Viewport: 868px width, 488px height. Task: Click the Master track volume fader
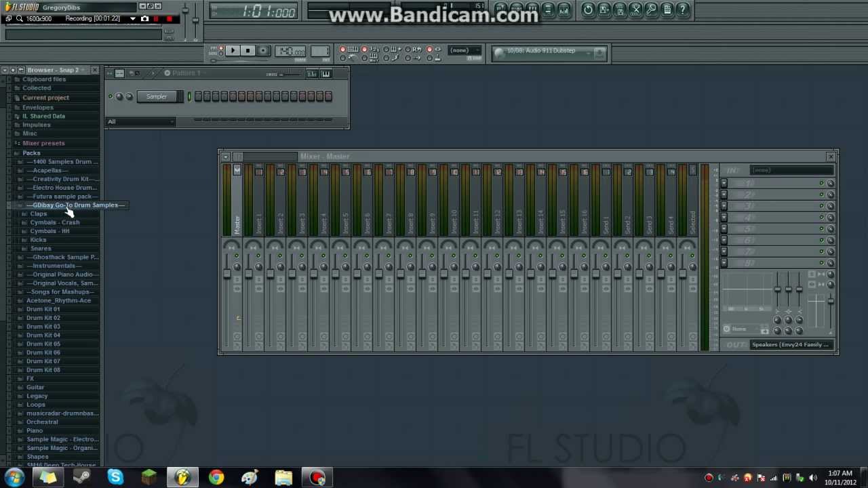[226, 274]
